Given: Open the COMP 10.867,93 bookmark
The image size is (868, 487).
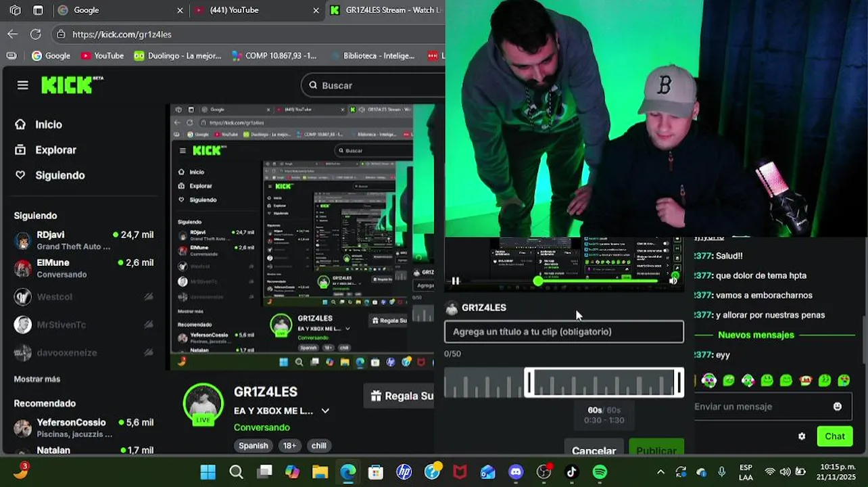Looking at the screenshot, I should (x=274, y=55).
